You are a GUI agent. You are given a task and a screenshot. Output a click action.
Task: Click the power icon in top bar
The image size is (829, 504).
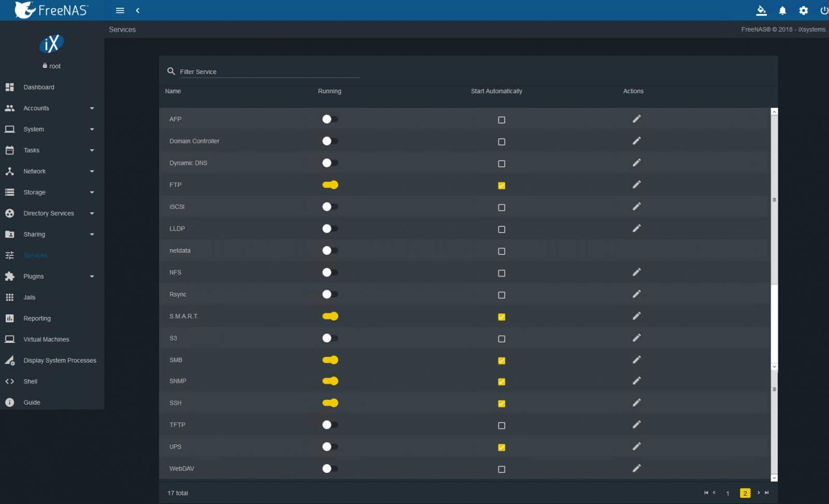point(824,10)
